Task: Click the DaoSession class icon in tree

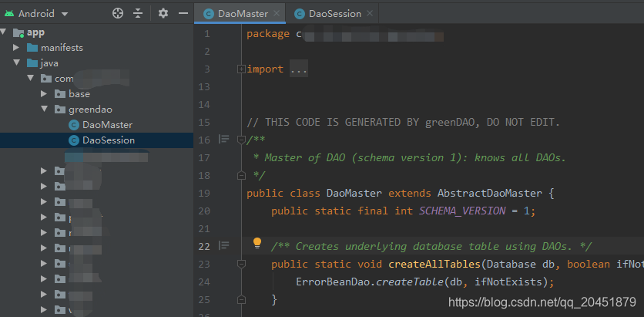Action: click(x=74, y=140)
